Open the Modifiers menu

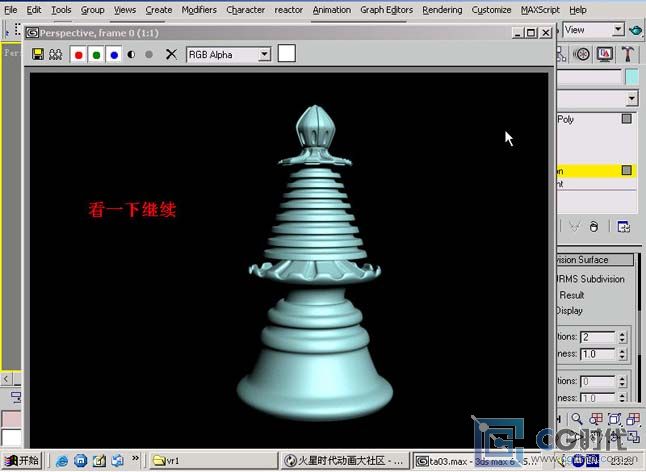[x=199, y=10]
